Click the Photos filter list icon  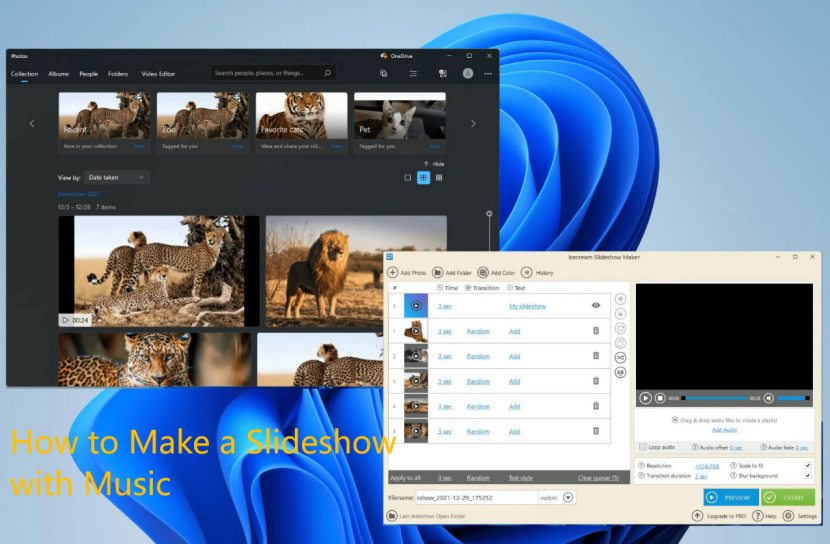point(413,74)
